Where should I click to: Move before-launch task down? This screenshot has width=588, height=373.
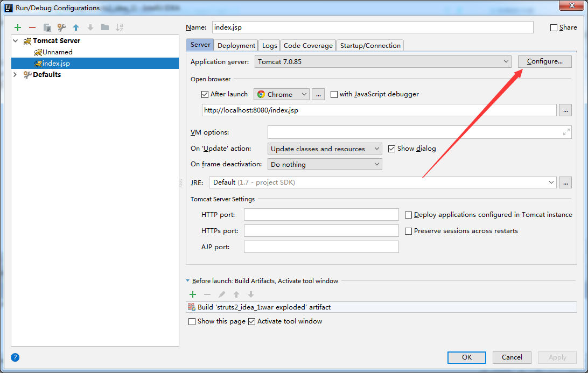[x=251, y=294]
